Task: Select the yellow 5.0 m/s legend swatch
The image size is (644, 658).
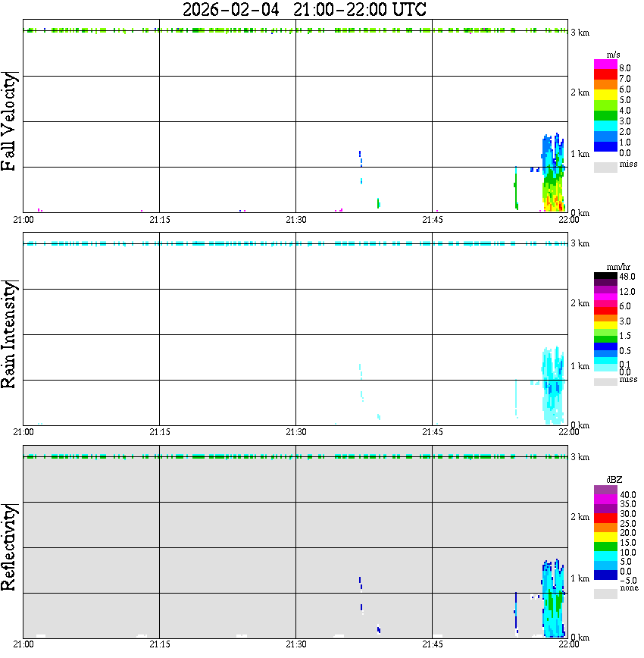Action: [605, 96]
